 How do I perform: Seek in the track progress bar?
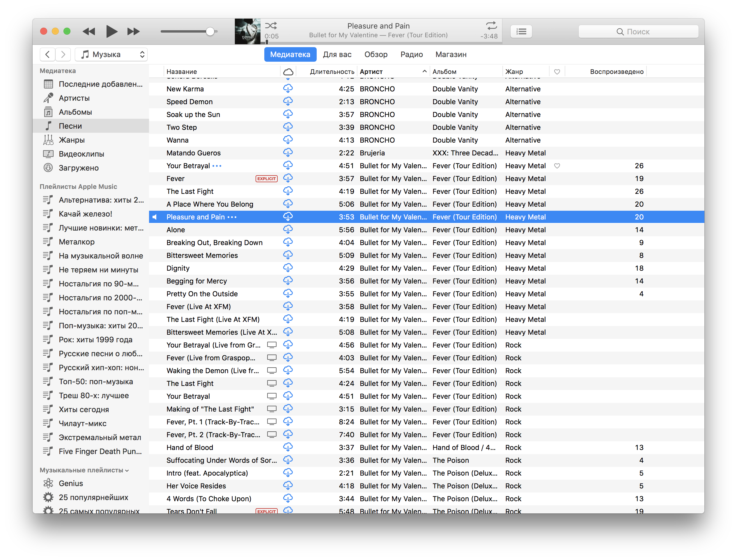[x=382, y=43]
